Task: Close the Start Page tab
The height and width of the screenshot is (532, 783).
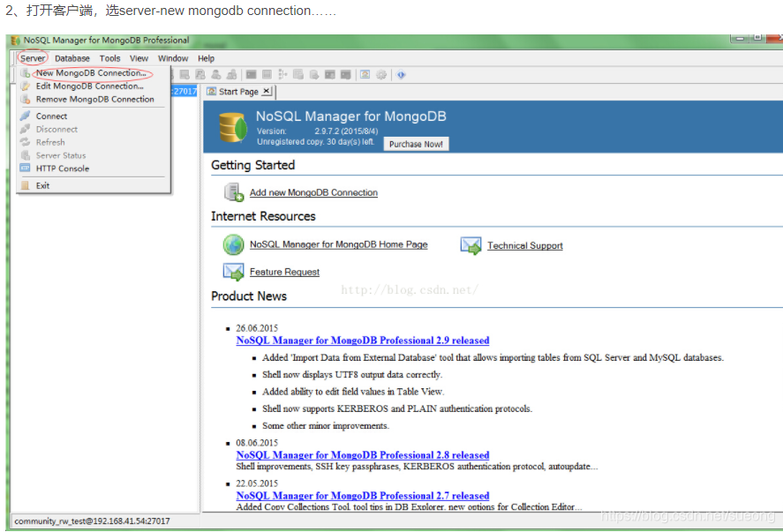Action: 267,91
